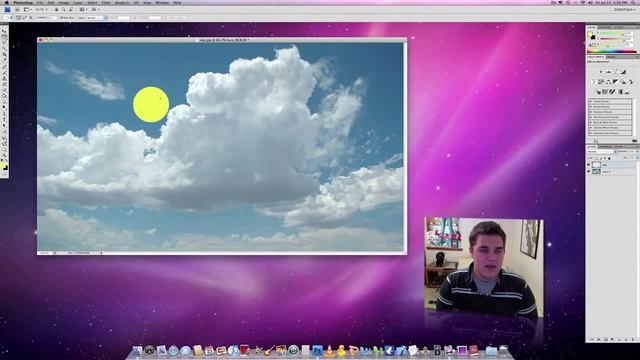640x360 pixels.
Task: Open the Arrange Documents dropdown
Action: (x=83, y=9)
